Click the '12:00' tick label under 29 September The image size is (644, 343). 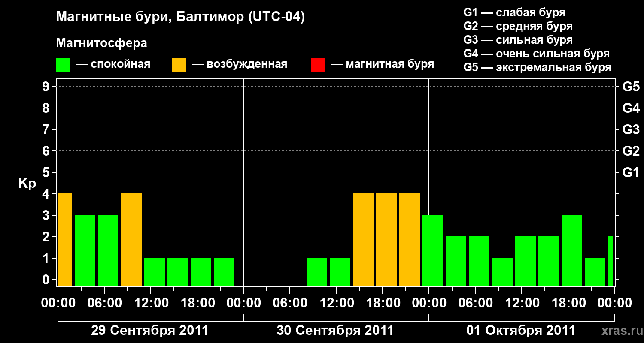151,303
